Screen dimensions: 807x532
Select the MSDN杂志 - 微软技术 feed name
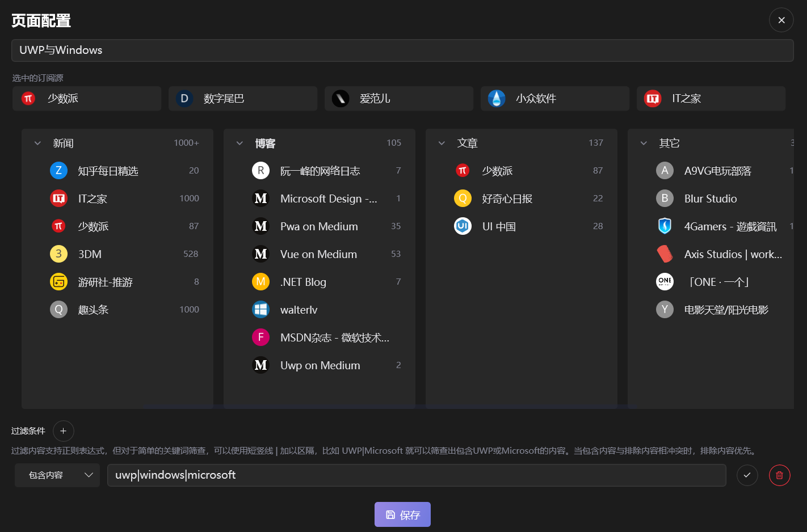335,337
